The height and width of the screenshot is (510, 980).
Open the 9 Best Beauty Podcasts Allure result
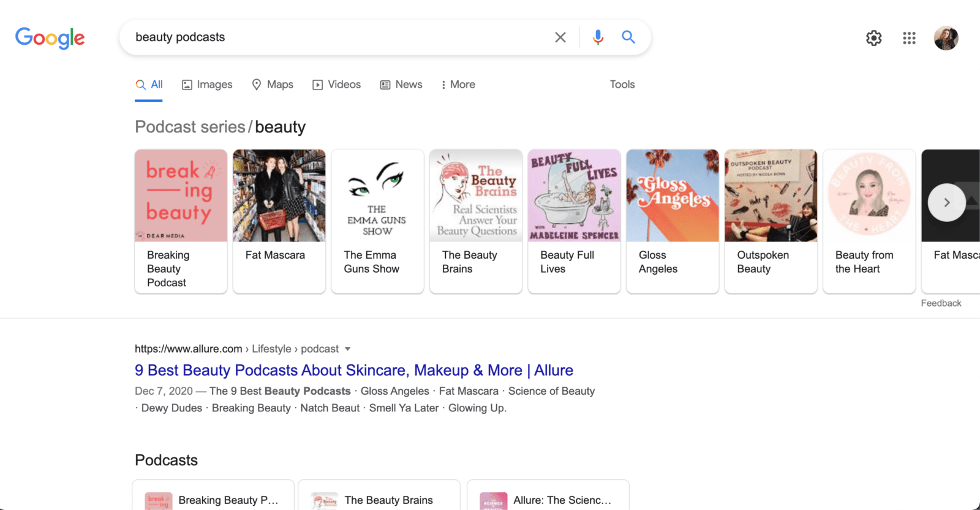point(354,370)
